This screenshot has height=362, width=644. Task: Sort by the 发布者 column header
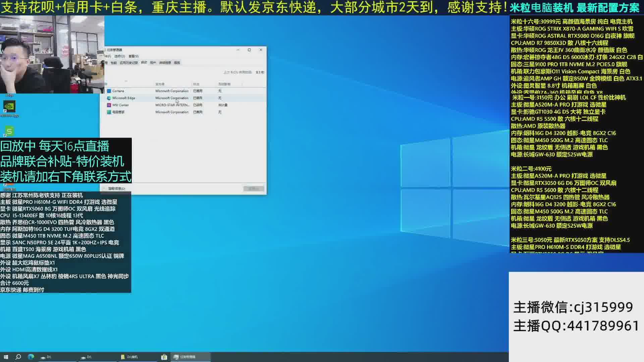160,84
